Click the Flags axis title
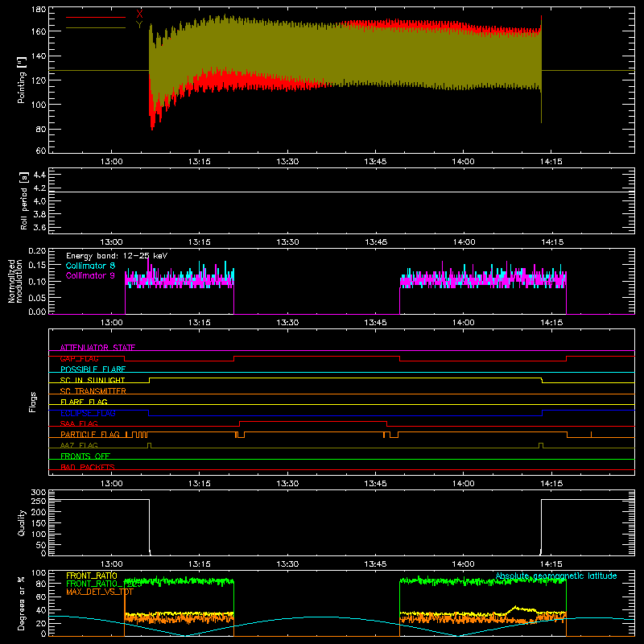 tap(33, 402)
